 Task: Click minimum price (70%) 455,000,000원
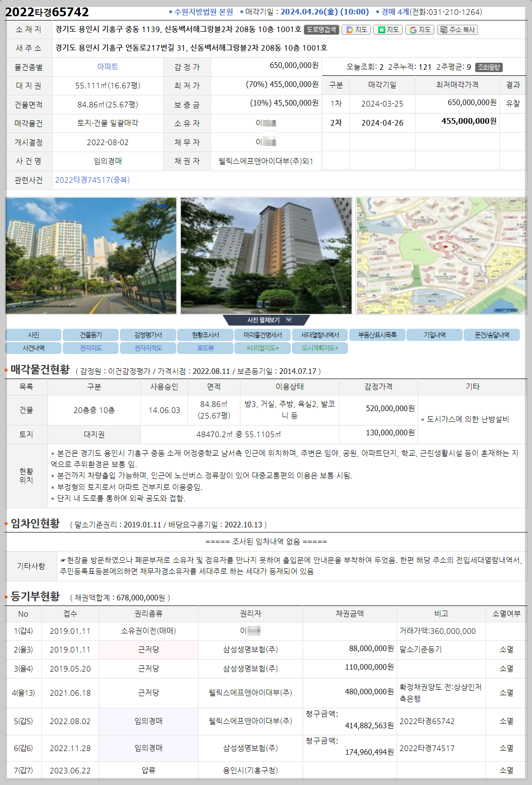coord(282,84)
